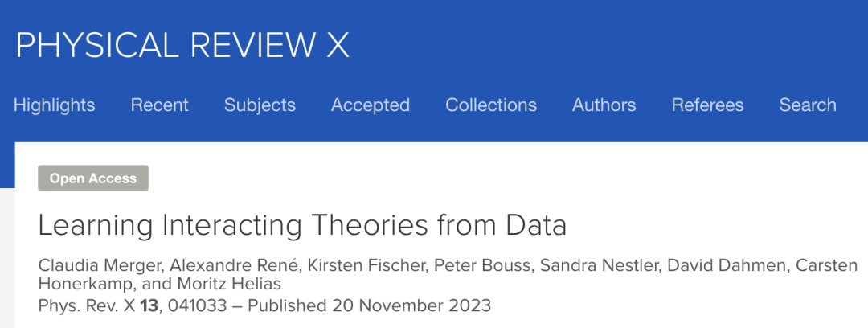Click the Learning Interacting Theories from Data title
The image size is (868, 328).
tap(302, 225)
